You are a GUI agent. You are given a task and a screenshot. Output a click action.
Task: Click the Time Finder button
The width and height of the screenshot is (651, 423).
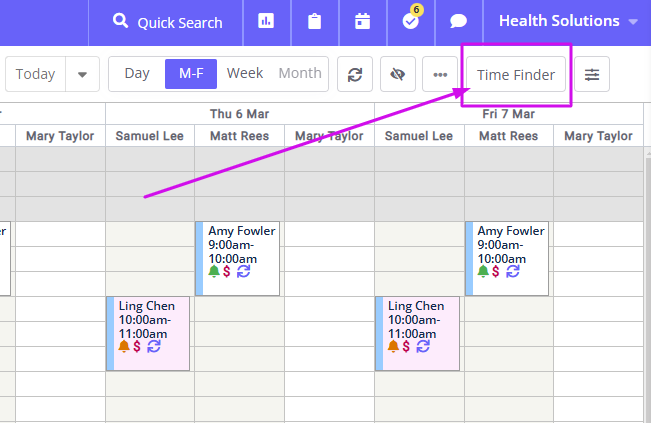point(516,74)
